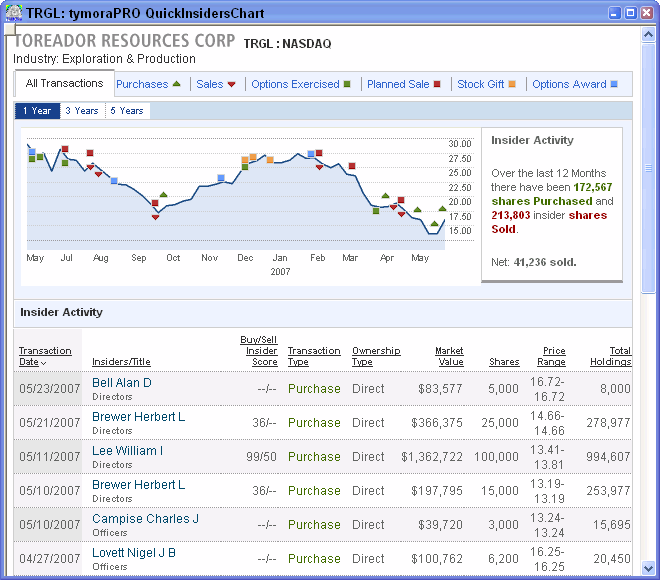
Task: Click the green Purchases triangle icon
Action: click(x=176, y=84)
